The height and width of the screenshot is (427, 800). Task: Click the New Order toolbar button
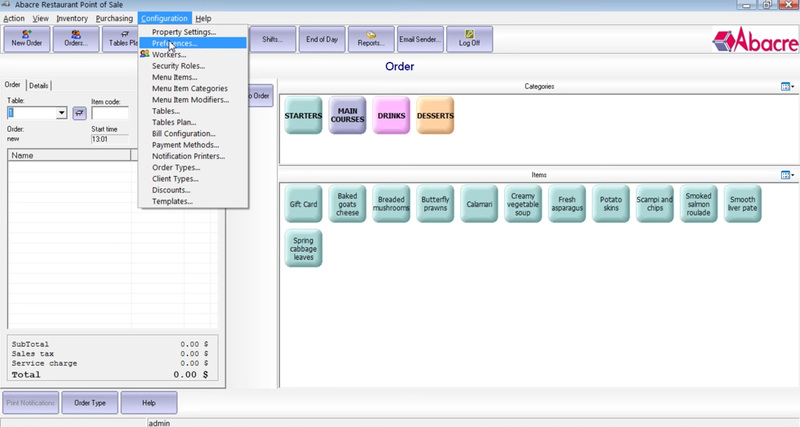point(27,39)
